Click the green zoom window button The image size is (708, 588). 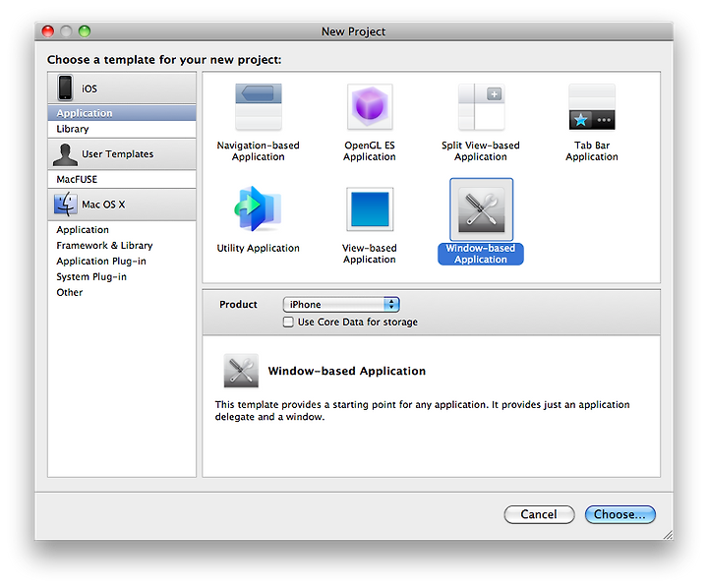[x=85, y=31]
